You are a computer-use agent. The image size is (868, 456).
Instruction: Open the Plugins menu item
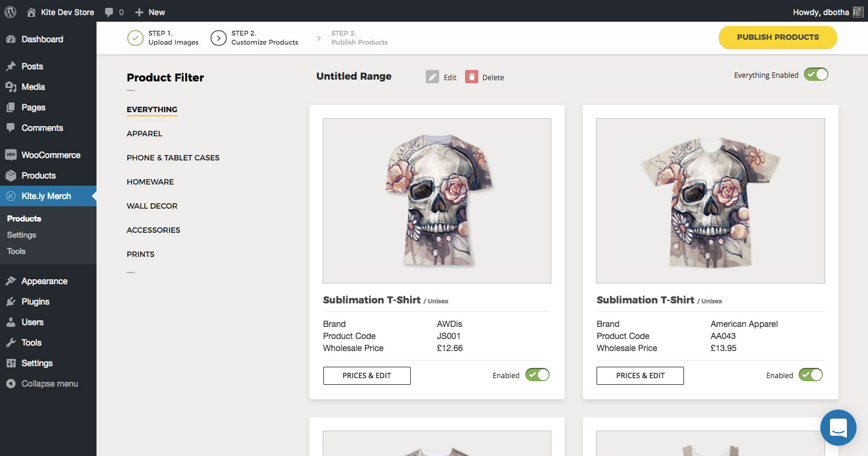pos(48,302)
